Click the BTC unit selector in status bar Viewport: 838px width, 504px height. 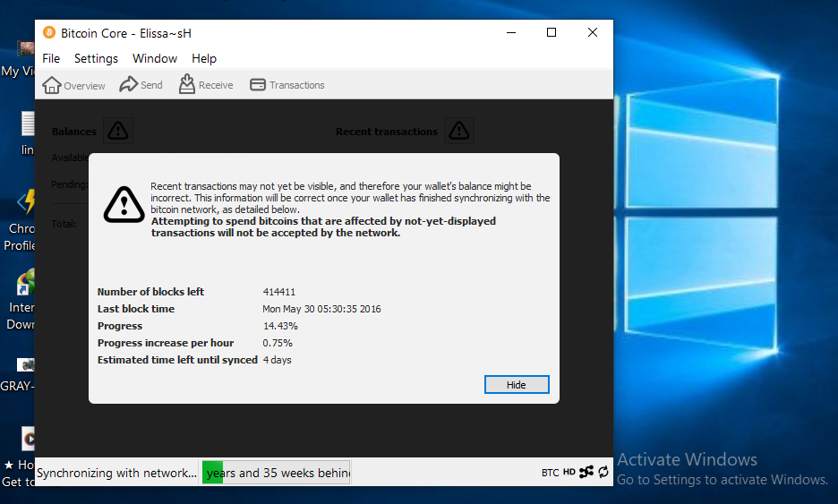[550, 473]
